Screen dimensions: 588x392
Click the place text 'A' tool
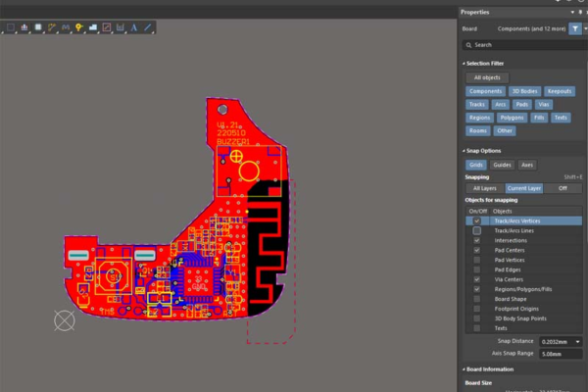coord(133,27)
